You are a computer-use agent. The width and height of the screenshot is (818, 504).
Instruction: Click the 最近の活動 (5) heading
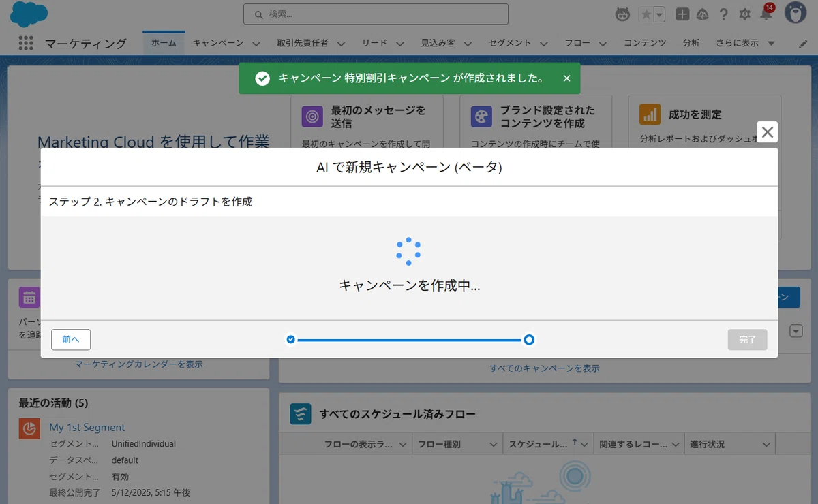click(x=54, y=403)
